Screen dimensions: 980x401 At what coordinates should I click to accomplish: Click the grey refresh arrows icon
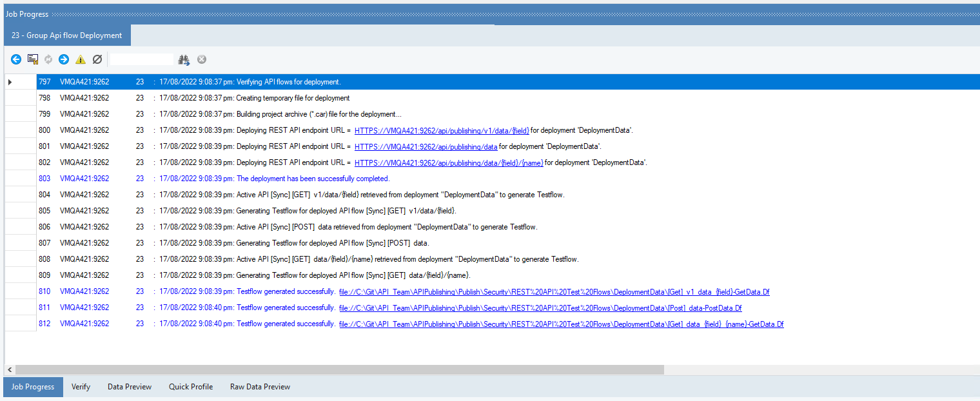point(48,59)
